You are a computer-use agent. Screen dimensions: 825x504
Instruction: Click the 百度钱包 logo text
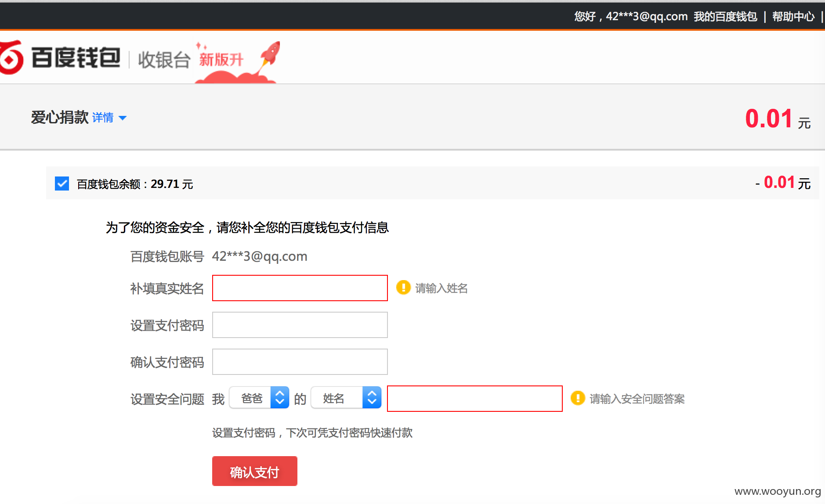click(x=76, y=58)
